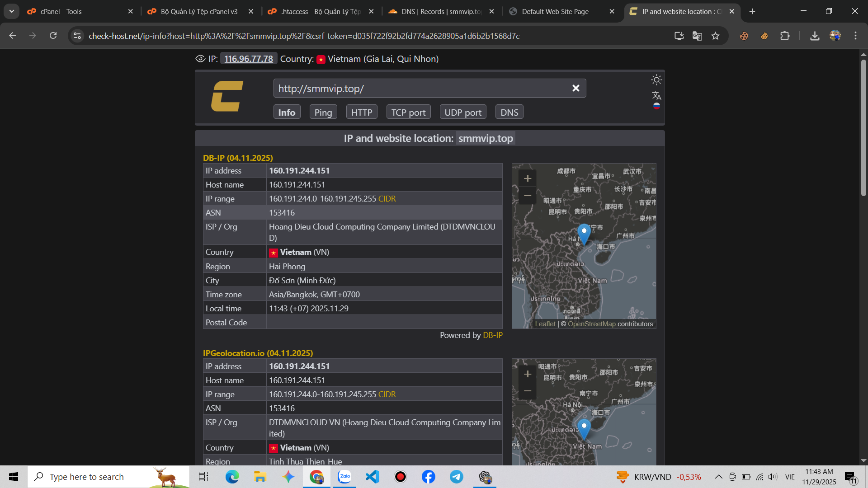Show hidden system tray icons chevron
This screenshot has width=868, height=488.
718,477
